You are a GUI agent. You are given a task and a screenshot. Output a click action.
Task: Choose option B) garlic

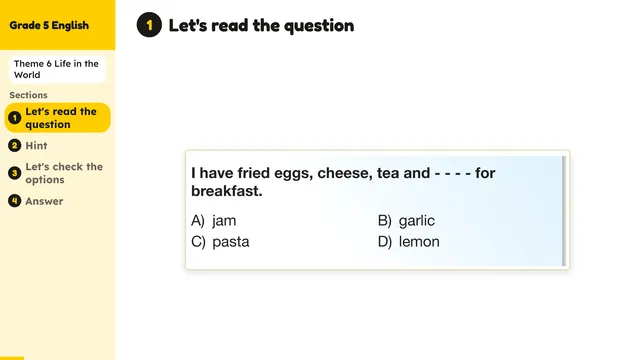point(406,220)
